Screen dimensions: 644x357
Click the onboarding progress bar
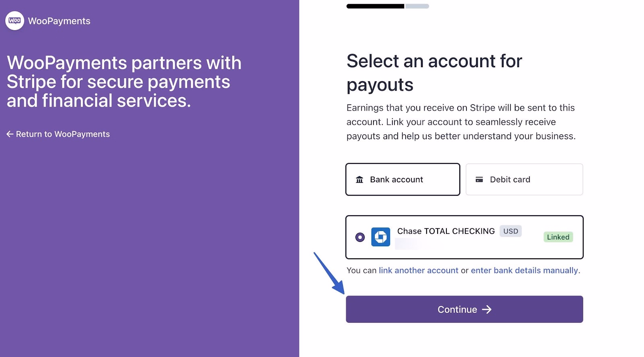point(388,6)
